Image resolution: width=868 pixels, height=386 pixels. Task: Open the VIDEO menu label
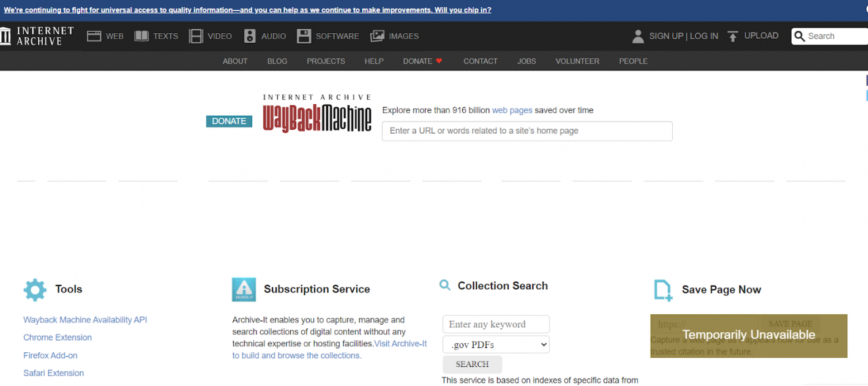(220, 36)
